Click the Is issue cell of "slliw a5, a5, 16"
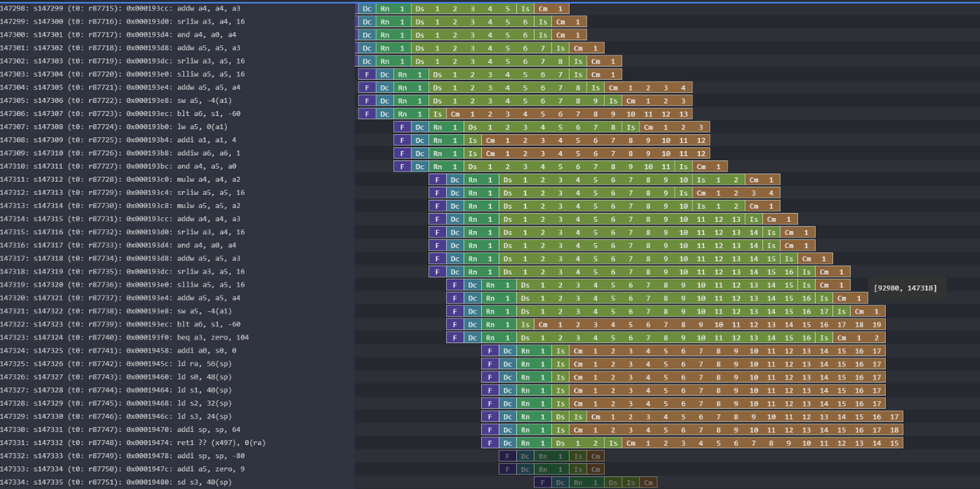This screenshot has height=489, width=980. tap(578, 73)
